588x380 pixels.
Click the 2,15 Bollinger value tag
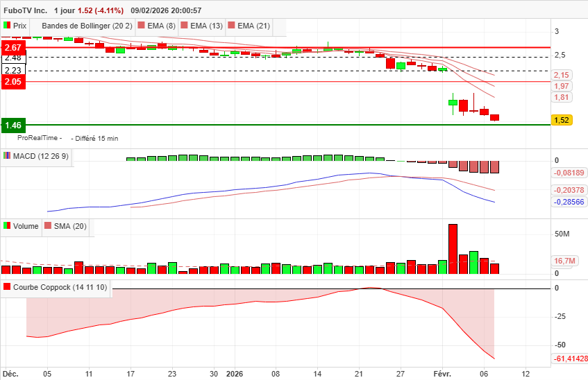coord(562,75)
